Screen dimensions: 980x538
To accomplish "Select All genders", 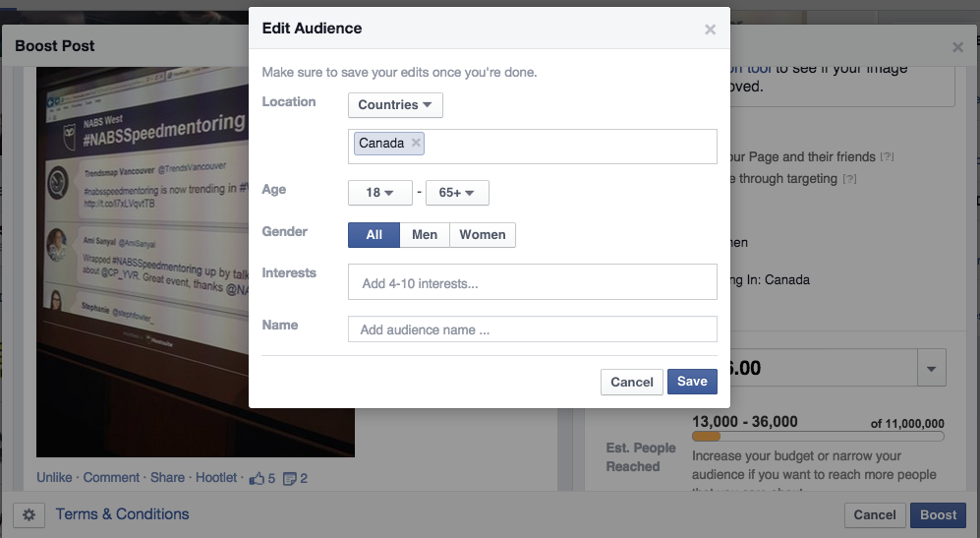I will (x=374, y=235).
